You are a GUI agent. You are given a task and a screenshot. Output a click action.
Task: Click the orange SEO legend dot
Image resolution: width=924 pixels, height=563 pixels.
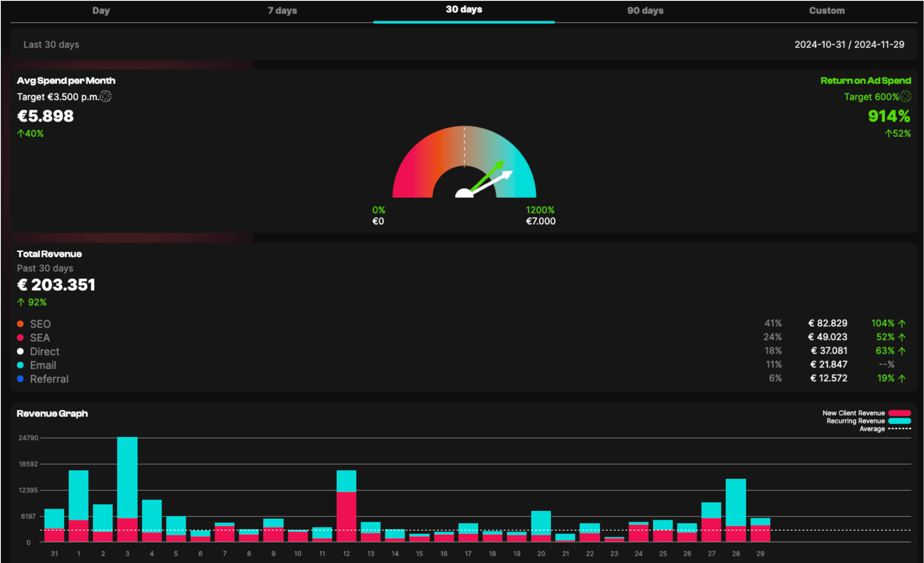20,324
